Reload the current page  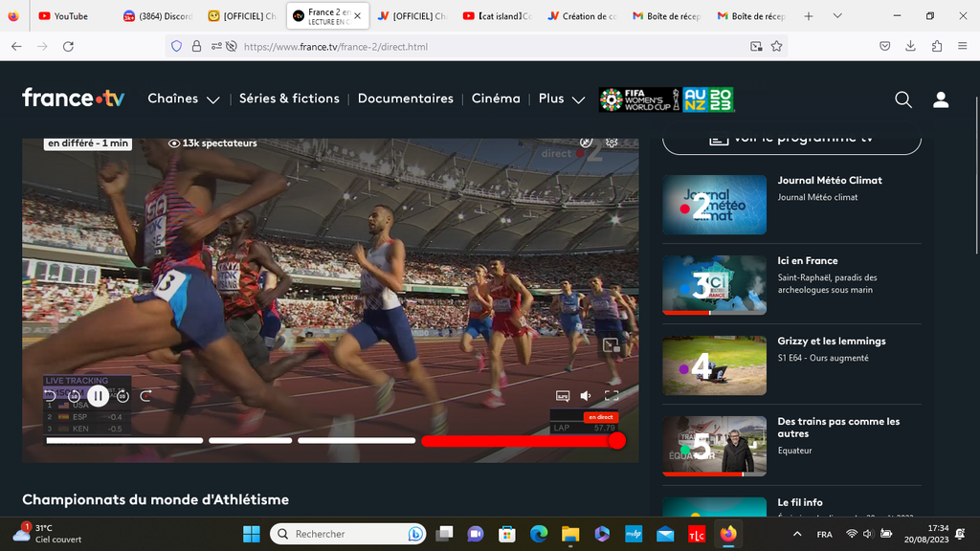click(x=68, y=46)
